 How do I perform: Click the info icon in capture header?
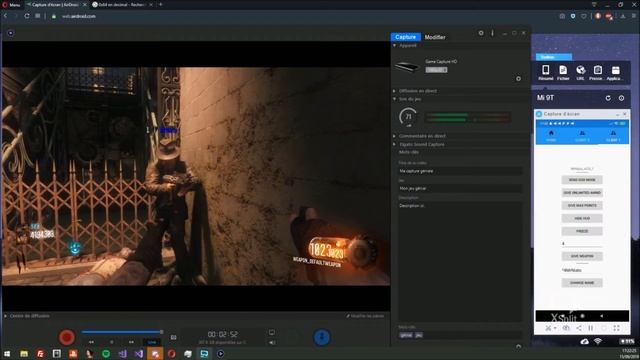pyautogui.click(x=492, y=33)
